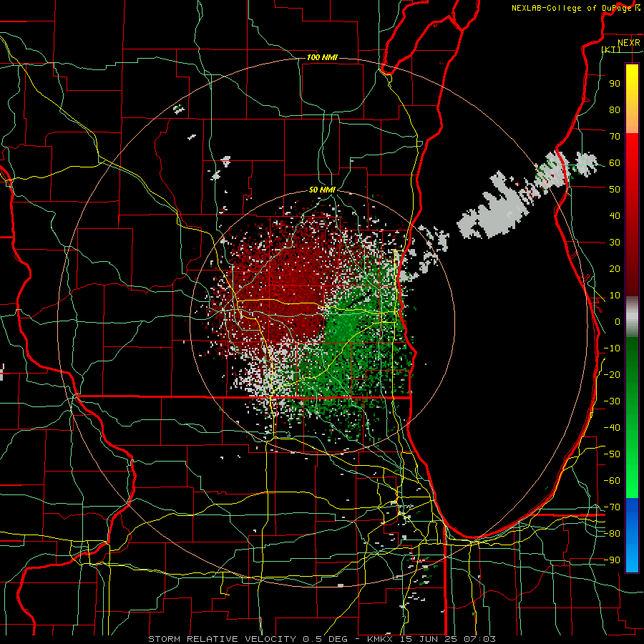Click the -70 value on the velocity scale
Screen dimensions: 644x644
click(612, 507)
